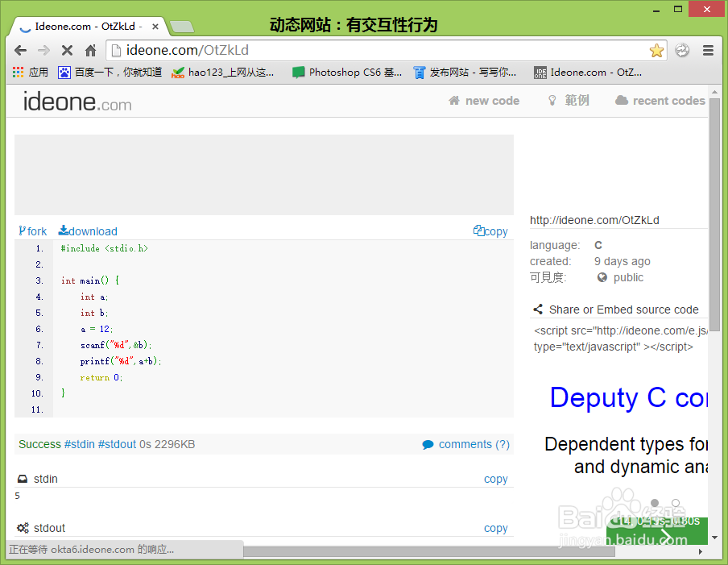The width and height of the screenshot is (728, 565).
Task: Stop page loading with the X button
Action: click(x=67, y=50)
